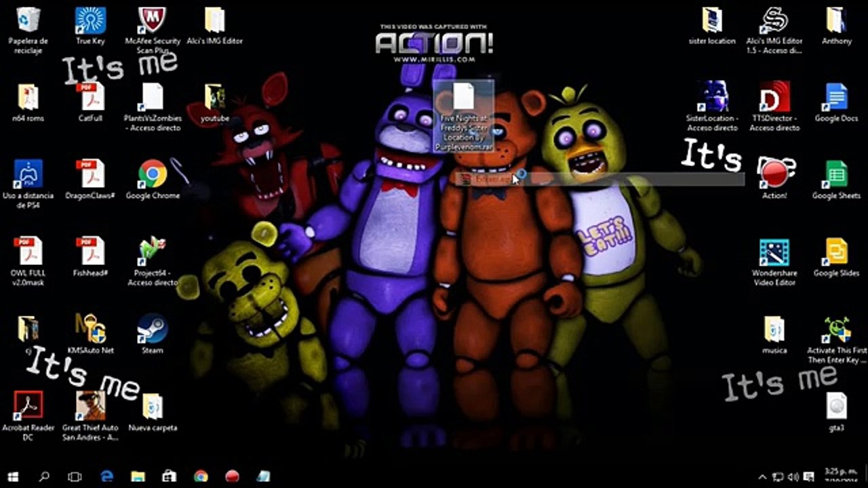Switch to Action! recorder on taskbar

(x=232, y=476)
